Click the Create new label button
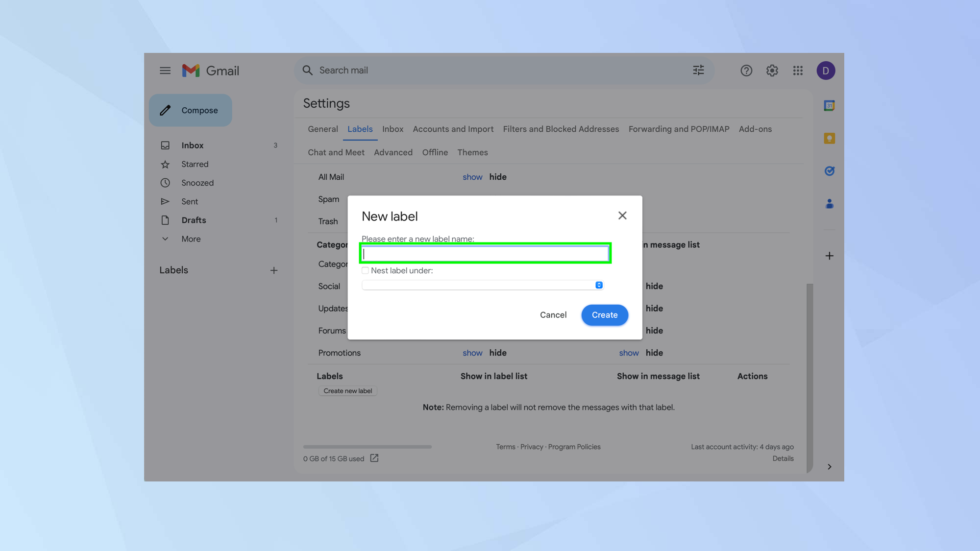The height and width of the screenshot is (551, 980). click(347, 391)
